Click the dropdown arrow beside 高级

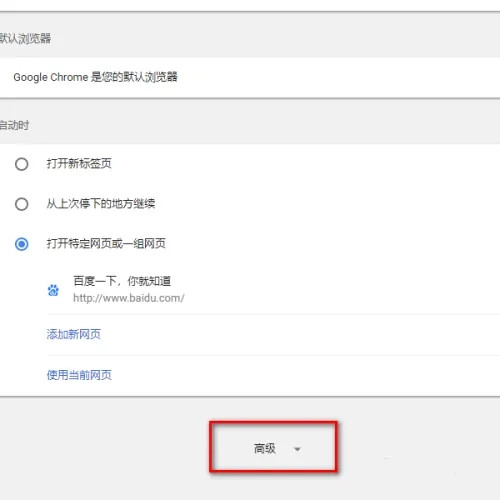point(297,449)
